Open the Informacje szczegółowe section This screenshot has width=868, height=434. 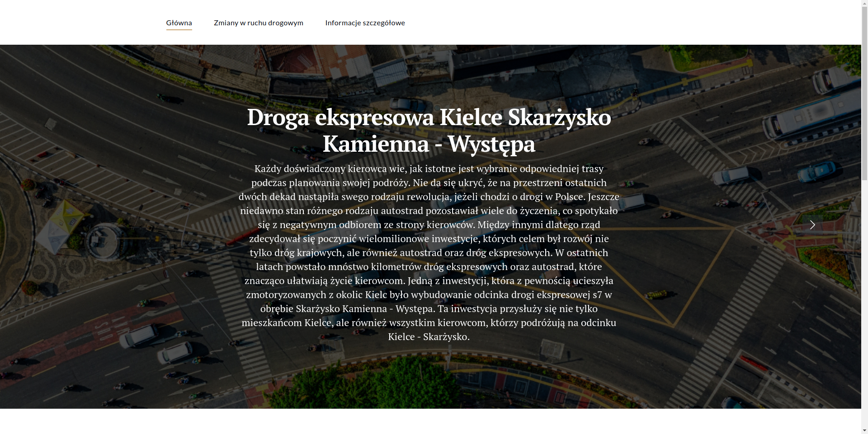(365, 23)
